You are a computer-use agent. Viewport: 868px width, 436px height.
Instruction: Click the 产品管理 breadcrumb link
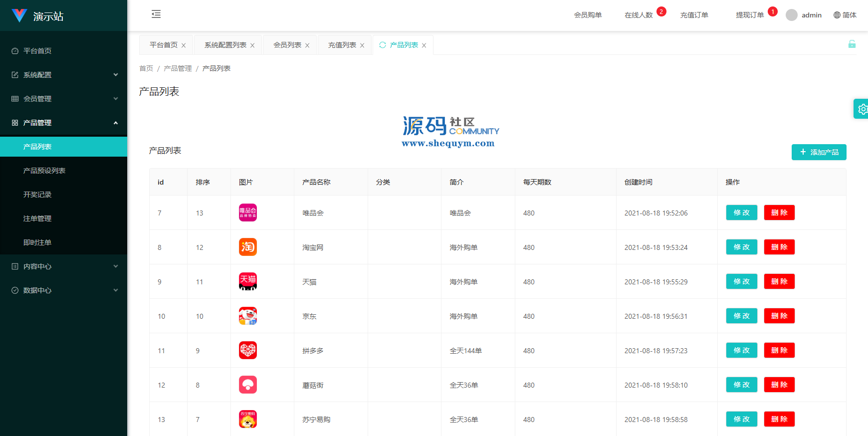tap(178, 68)
